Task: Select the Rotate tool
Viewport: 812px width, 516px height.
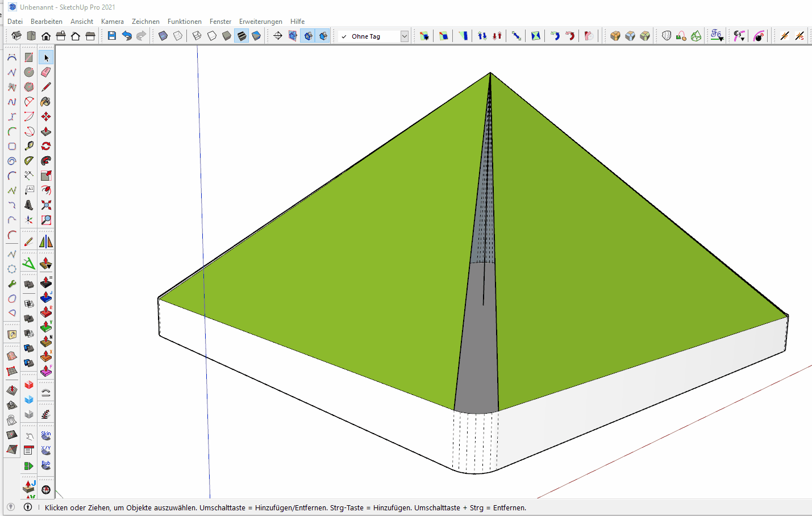Action: click(x=46, y=146)
